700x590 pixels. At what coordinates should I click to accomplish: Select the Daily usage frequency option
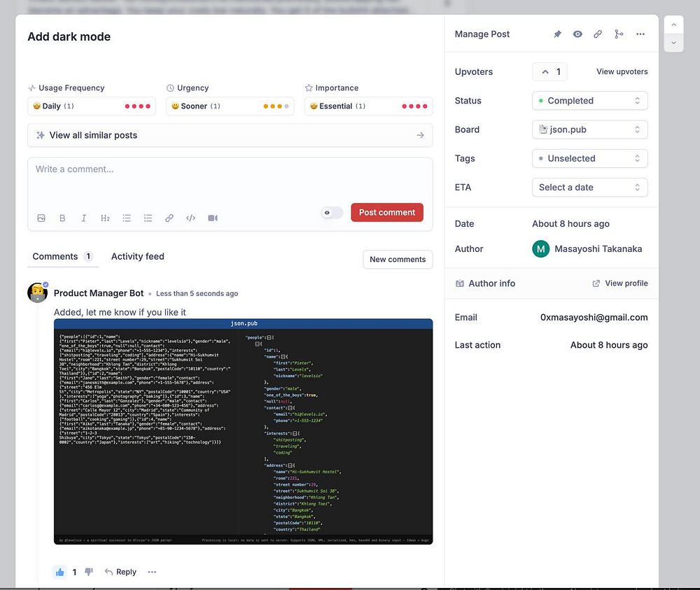click(92, 106)
